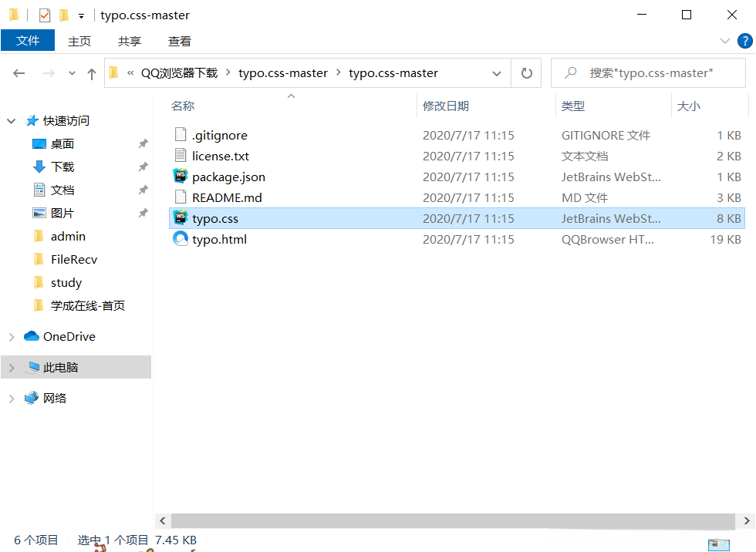This screenshot has width=756, height=552.
Task: Expand the 网络 tree node
Action: coord(12,399)
